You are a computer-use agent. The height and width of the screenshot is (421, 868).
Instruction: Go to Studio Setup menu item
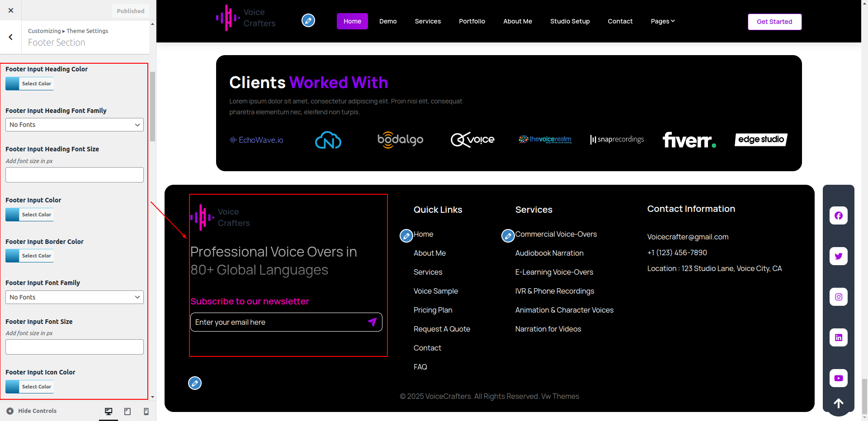point(570,21)
